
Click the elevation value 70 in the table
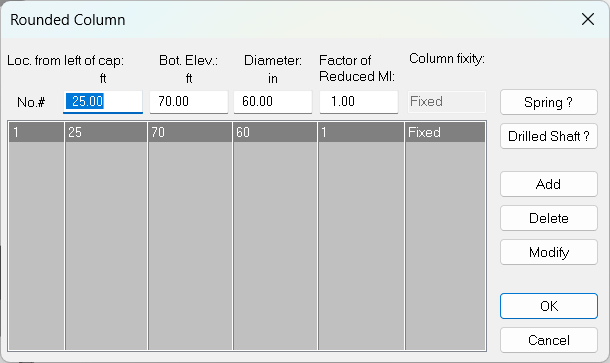coord(190,132)
